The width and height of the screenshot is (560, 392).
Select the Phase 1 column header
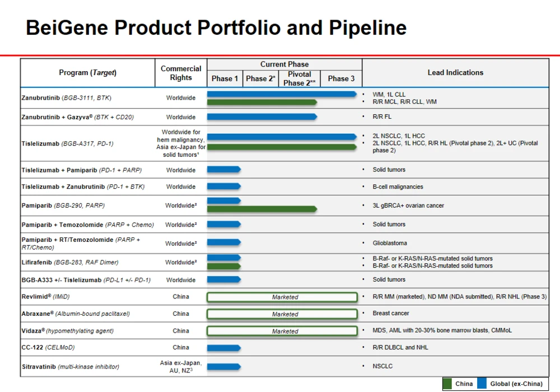tap(225, 78)
